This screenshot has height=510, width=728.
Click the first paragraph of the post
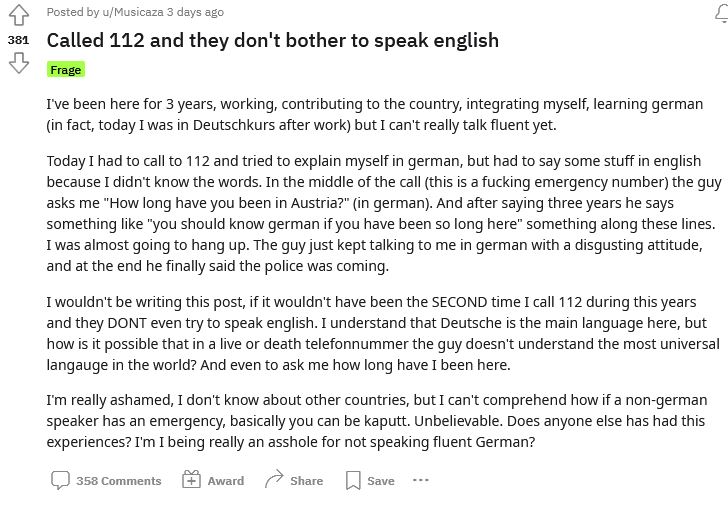pyautogui.click(x=375, y=114)
